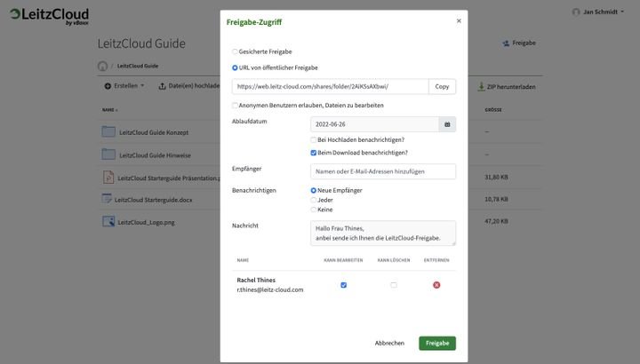Click the Nachricht message text area
The image size is (640, 364).
383,233
